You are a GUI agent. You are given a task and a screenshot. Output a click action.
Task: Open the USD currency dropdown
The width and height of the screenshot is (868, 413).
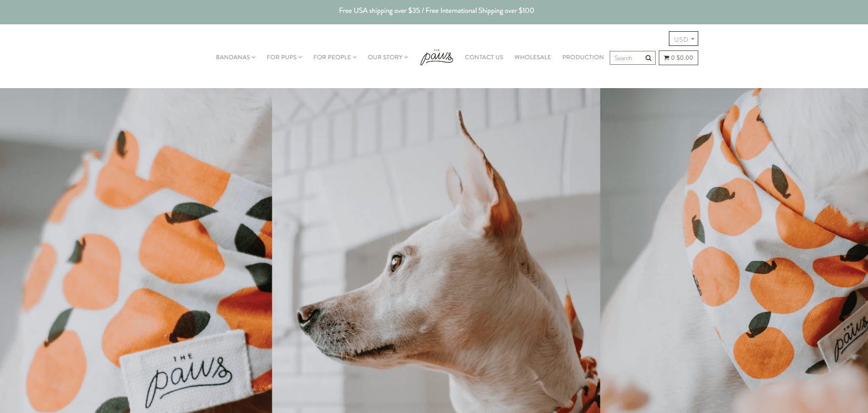click(x=684, y=39)
